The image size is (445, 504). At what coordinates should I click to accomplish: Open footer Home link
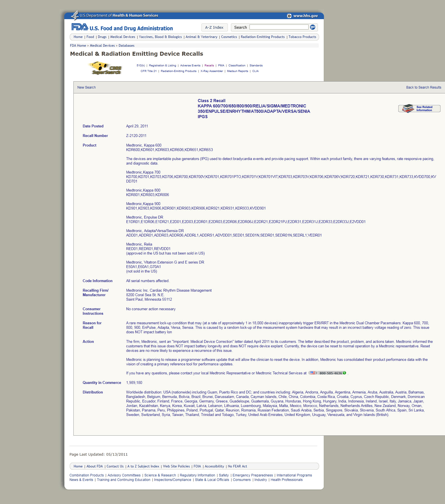pyautogui.click(x=78, y=466)
